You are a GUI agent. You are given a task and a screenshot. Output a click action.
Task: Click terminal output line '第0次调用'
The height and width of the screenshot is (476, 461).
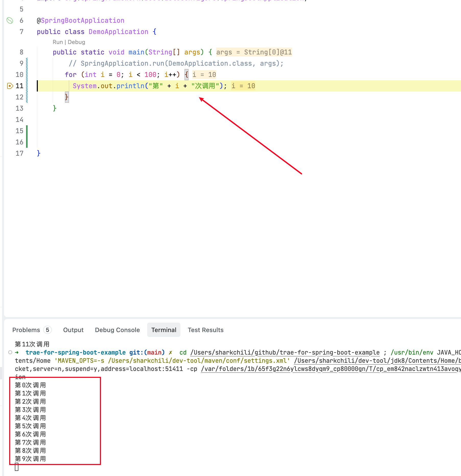tap(30, 385)
